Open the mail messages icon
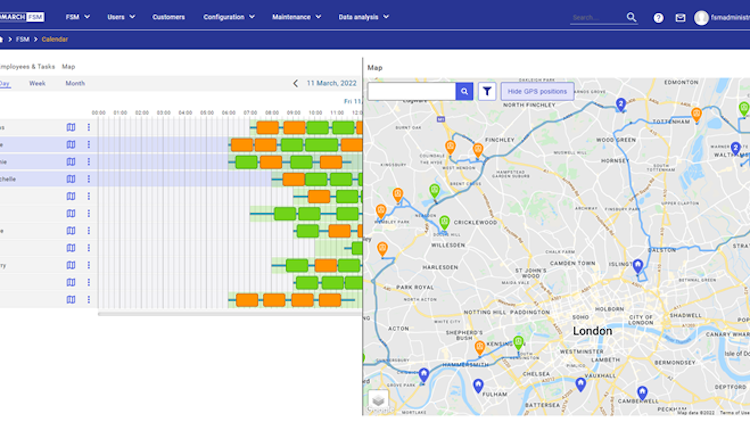This screenshot has width=750, height=422. pos(680,18)
